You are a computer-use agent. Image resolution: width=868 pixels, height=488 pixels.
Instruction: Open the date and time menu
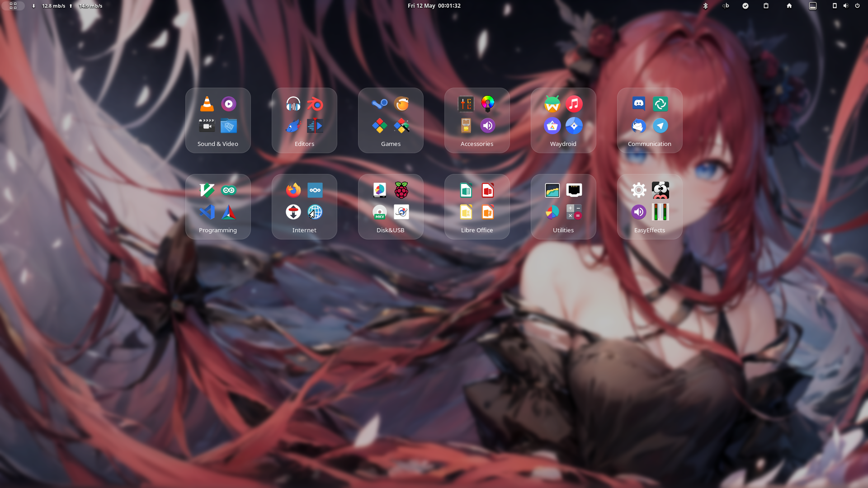[x=434, y=6]
